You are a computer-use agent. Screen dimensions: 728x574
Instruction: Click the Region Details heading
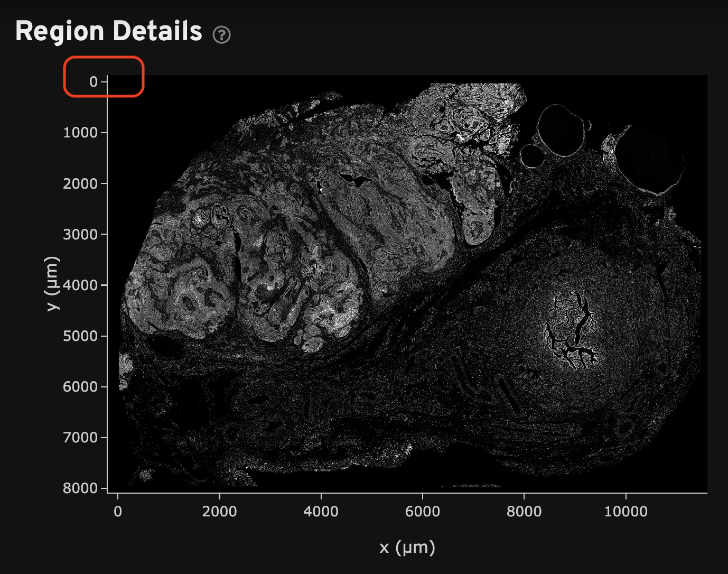pos(109,31)
